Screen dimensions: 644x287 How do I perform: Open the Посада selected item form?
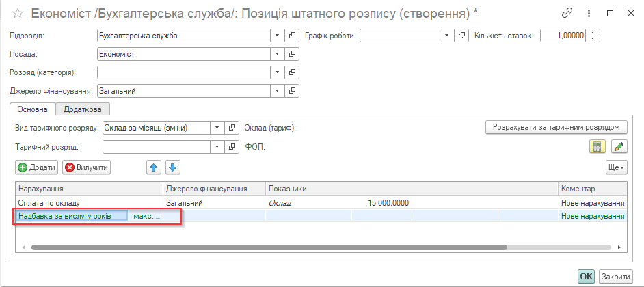(292, 54)
